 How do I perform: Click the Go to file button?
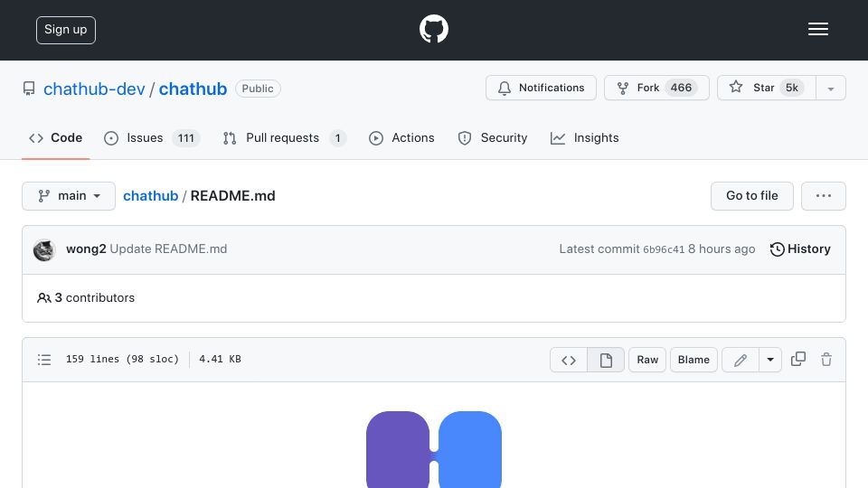click(x=751, y=196)
